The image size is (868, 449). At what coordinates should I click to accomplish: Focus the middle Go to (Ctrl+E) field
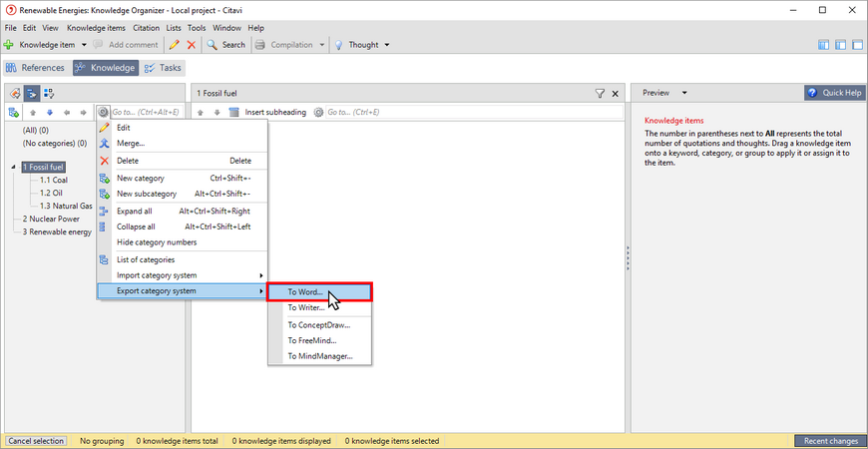click(x=474, y=113)
